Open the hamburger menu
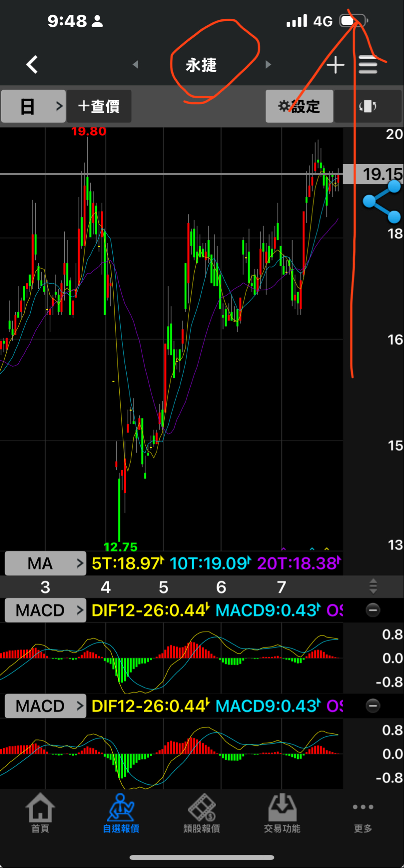This screenshot has height=868, width=404. click(x=368, y=65)
